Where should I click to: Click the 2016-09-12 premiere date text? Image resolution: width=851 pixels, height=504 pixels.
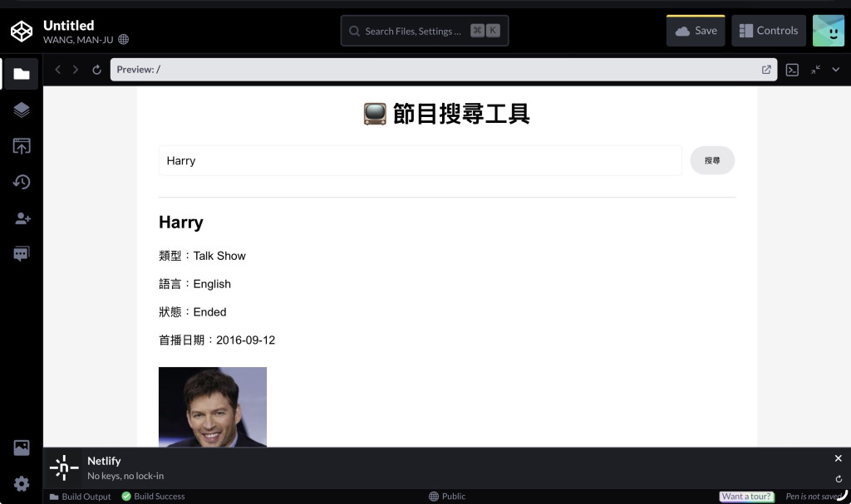tap(245, 340)
